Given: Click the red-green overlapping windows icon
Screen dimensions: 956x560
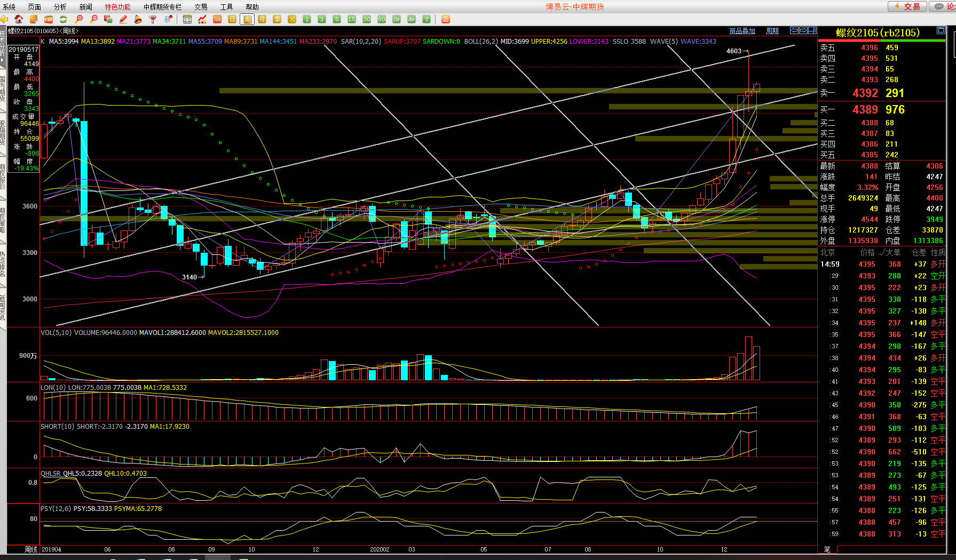Looking at the screenshot, I should (x=108, y=19).
